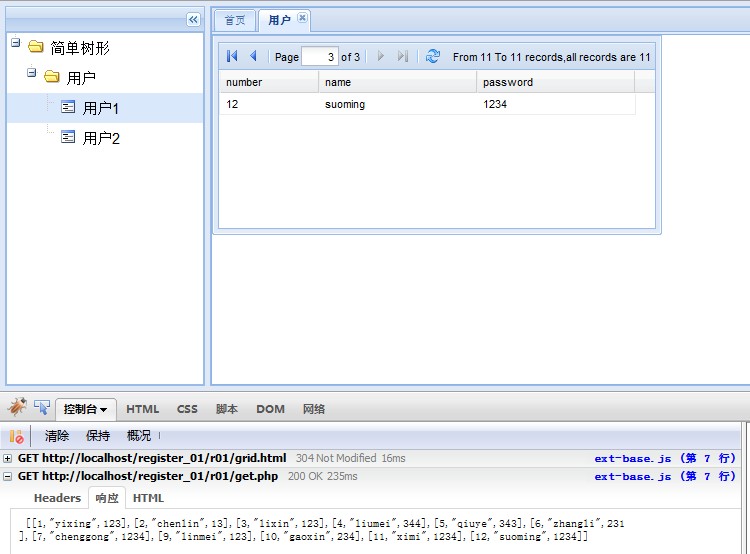Image resolution: width=750 pixels, height=554 pixels.
Task: Open the Firebug bug icon menu
Action: [x=17, y=408]
